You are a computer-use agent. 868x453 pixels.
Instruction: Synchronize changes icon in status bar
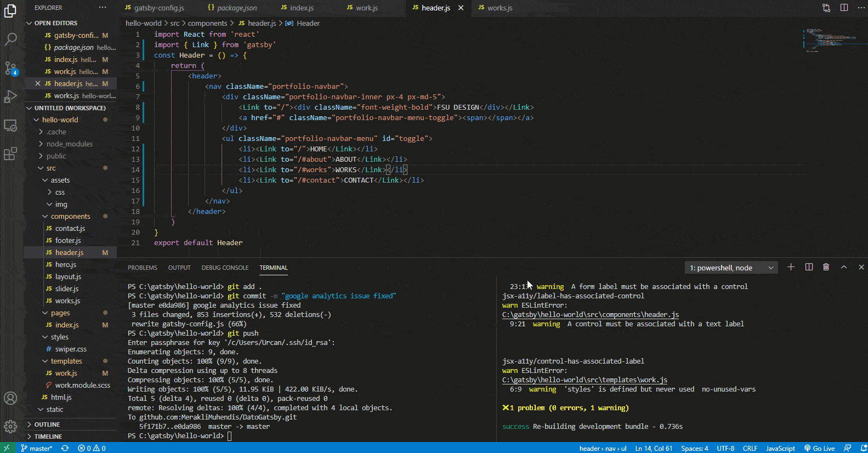[x=65, y=448]
